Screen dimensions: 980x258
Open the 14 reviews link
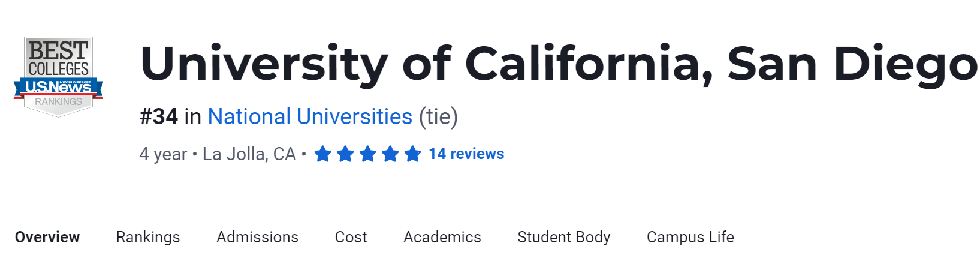(466, 154)
